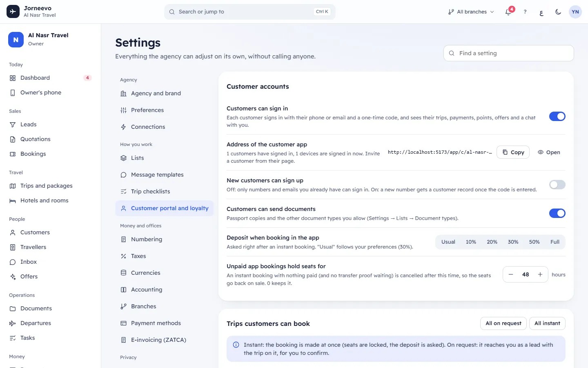Go to Leads
This screenshot has height=368, width=588.
[50, 124]
